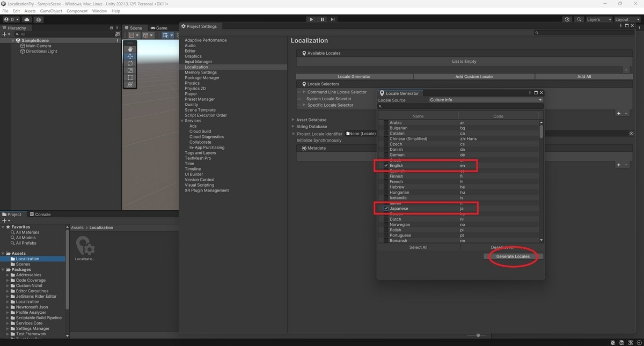Open the Layers dropdown
The height and width of the screenshot is (346, 644).
coord(598,19)
